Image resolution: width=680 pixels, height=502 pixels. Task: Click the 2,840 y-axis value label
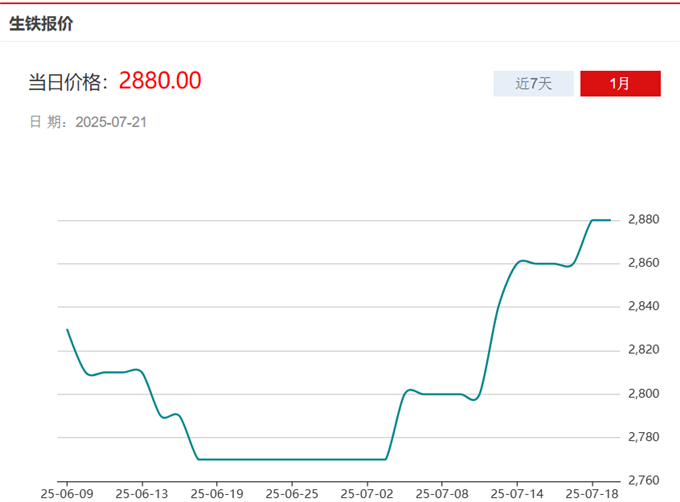point(643,307)
